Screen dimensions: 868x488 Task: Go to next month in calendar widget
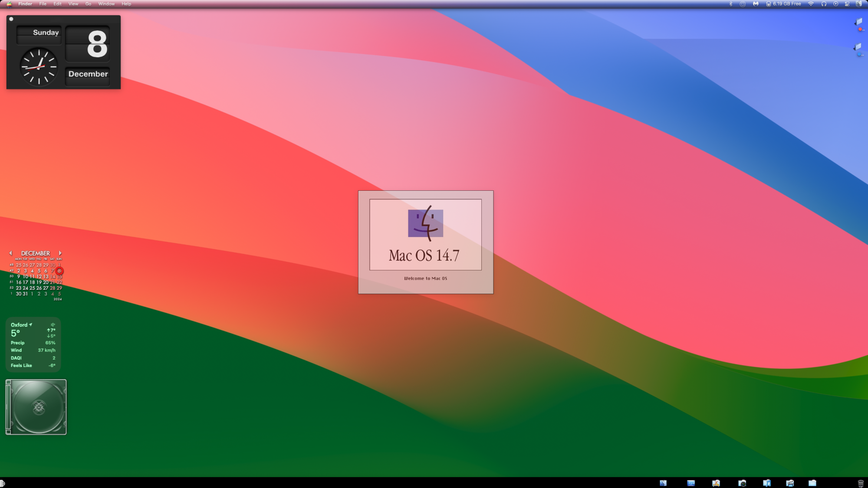point(60,253)
